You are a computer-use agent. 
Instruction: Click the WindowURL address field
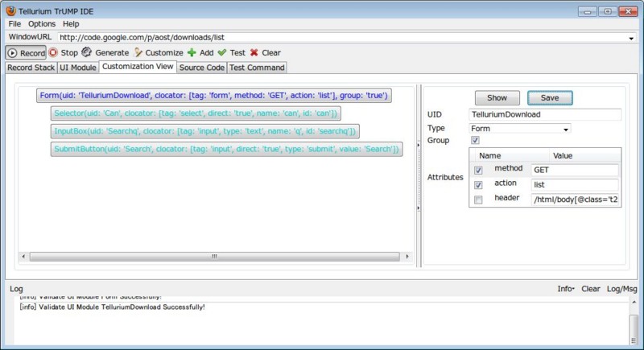point(341,37)
